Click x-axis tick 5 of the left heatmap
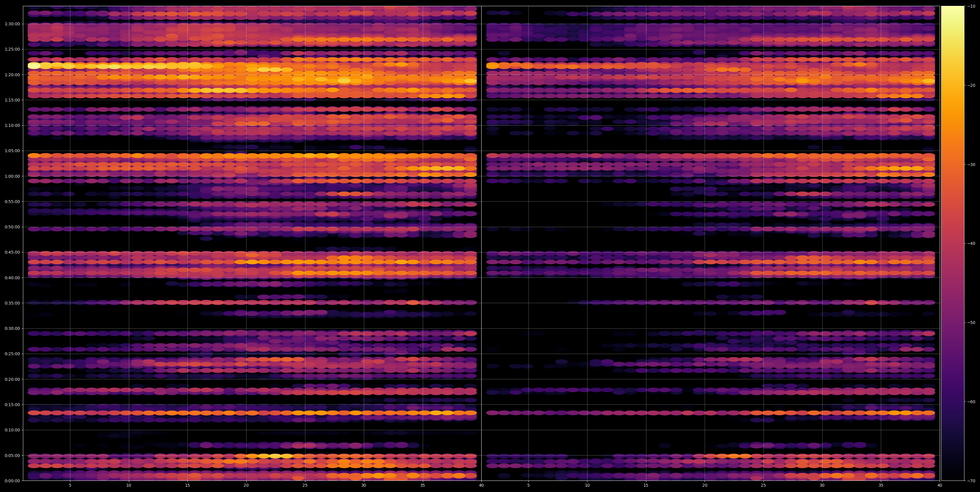Image resolution: width=980 pixels, height=492 pixels. click(x=70, y=486)
